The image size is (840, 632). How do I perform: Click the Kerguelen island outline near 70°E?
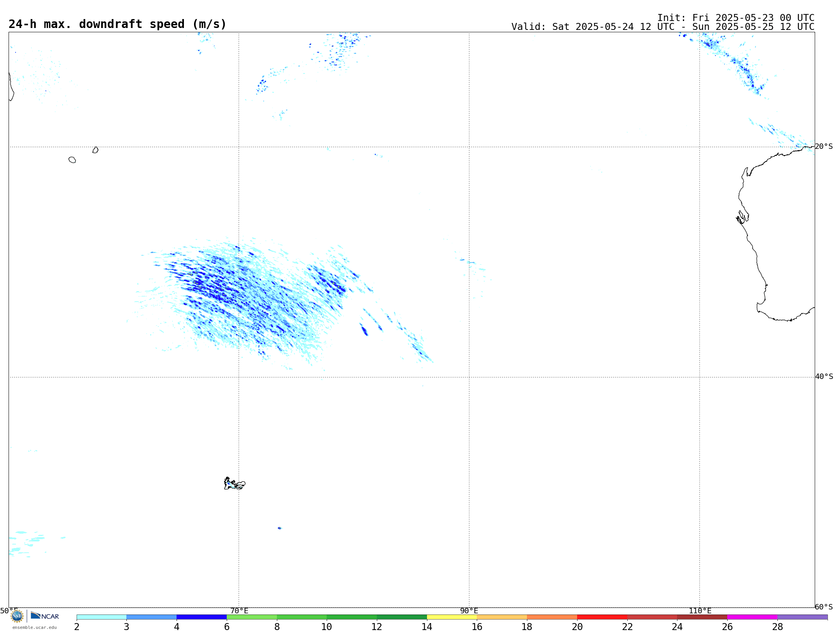(x=234, y=484)
